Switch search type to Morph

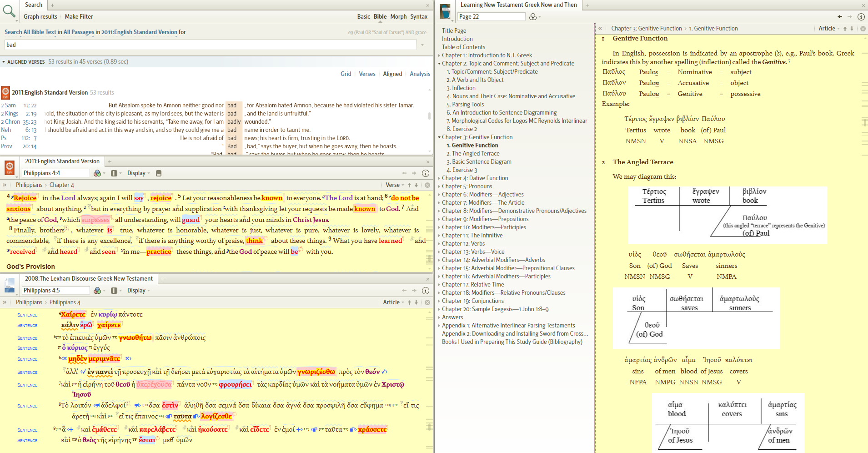click(398, 17)
